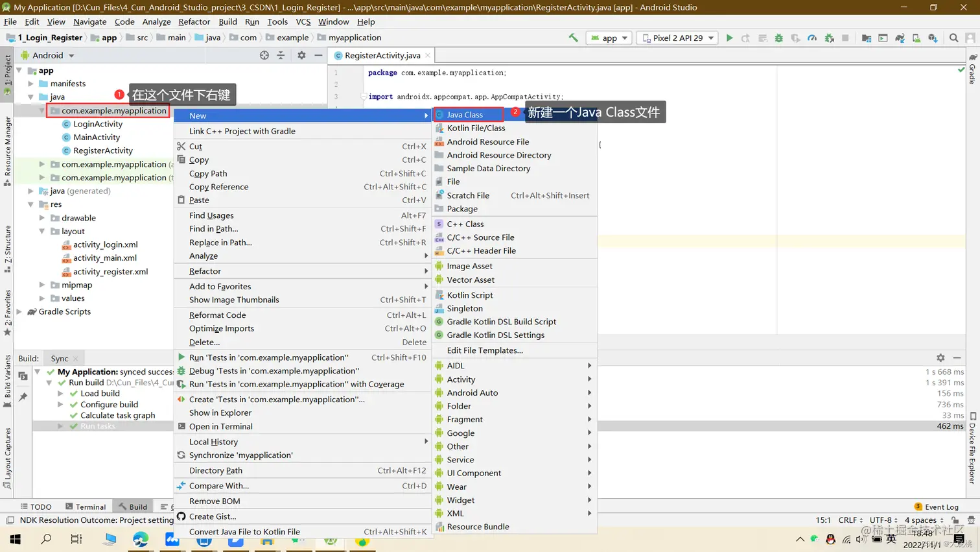Screen dimensions: 980x552
Task: Click Windows taskbar search icon
Action: coord(46,539)
